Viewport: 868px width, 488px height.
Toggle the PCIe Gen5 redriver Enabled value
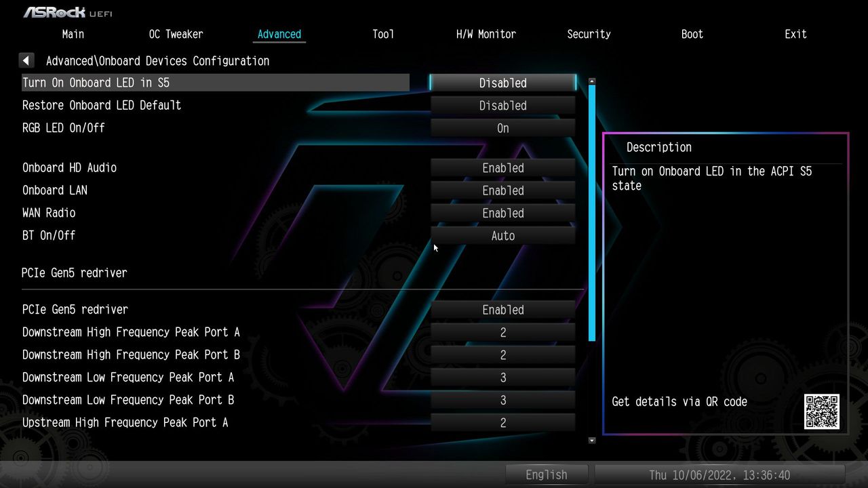pyautogui.click(x=503, y=310)
